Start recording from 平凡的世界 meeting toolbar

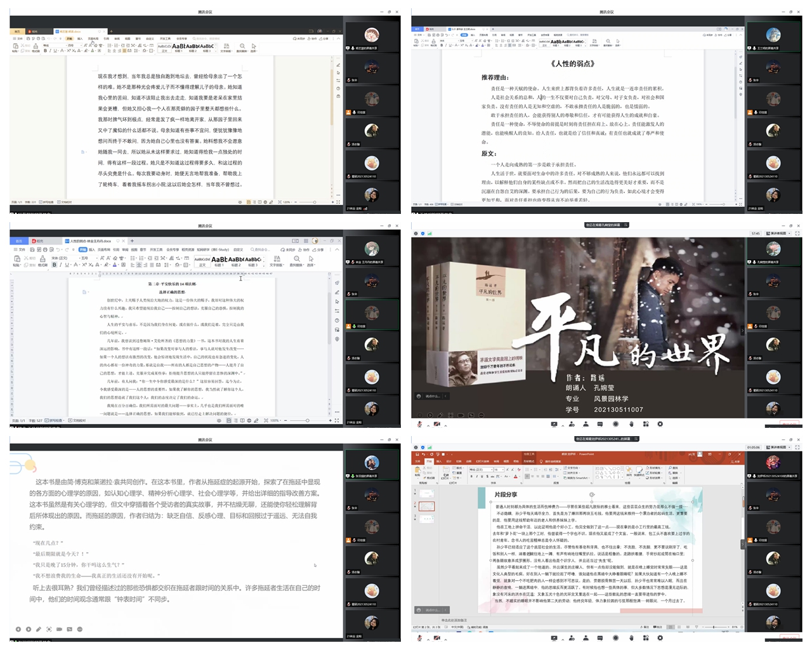pyautogui.click(x=615, y=424)
